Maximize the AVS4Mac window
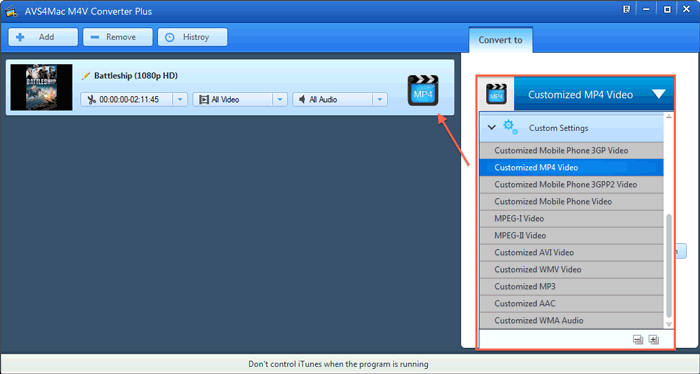The image size is (700, 374). 667,9
